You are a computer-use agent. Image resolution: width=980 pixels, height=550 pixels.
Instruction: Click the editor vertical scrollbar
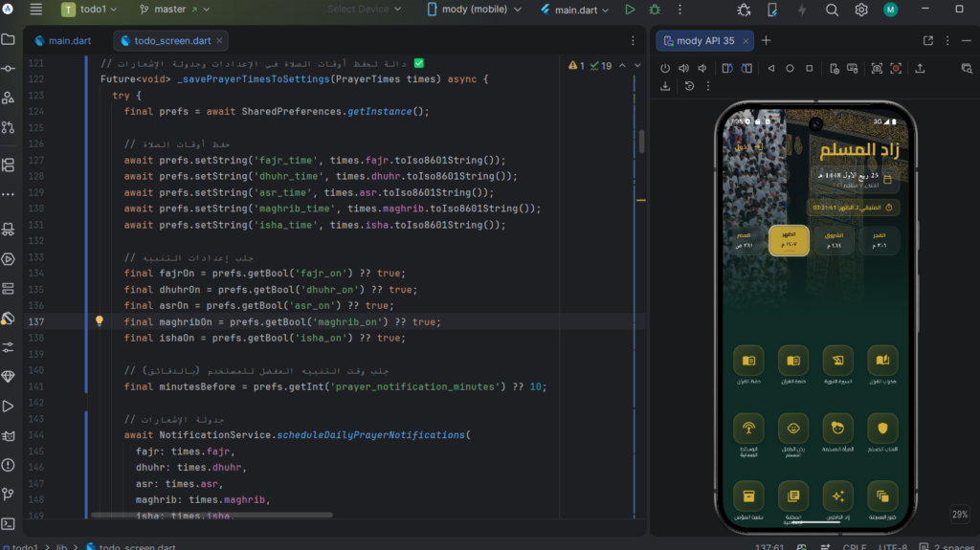(641, 142)
